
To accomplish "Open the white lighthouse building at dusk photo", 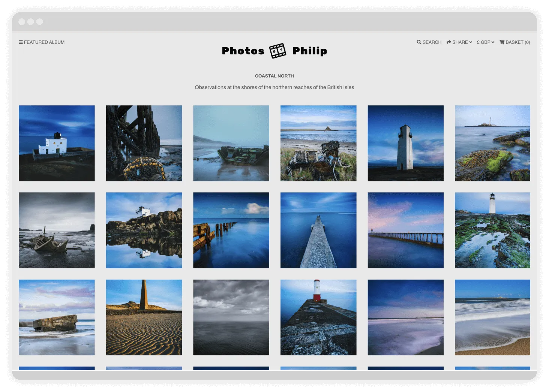I will tap(57, 143).
